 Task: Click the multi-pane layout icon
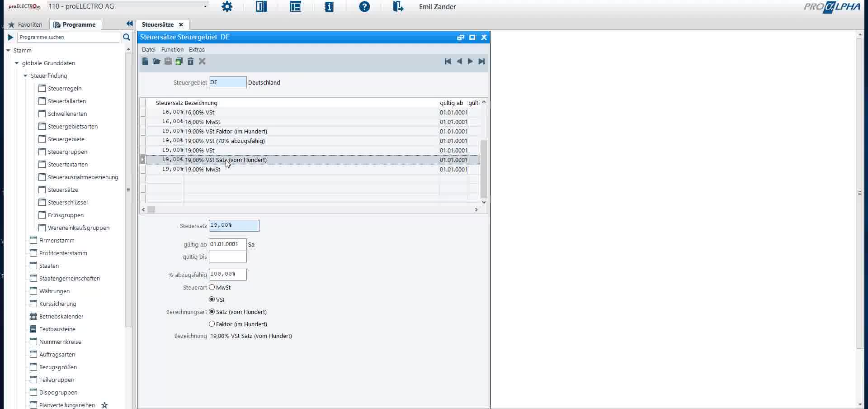click(296, 7)
